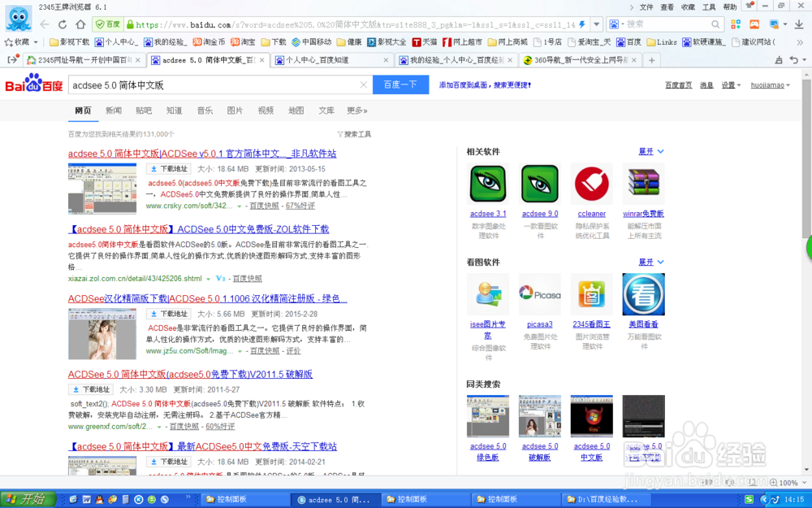Open first result 非凡软件站 title link

tap(202, 154)
